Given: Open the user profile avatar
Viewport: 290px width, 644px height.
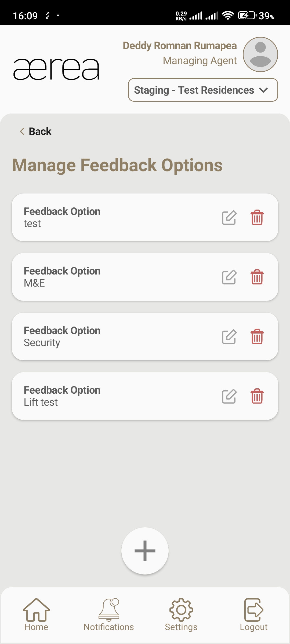Looking at the screenshot, I should pyautogui.click(x=260, y=54).
